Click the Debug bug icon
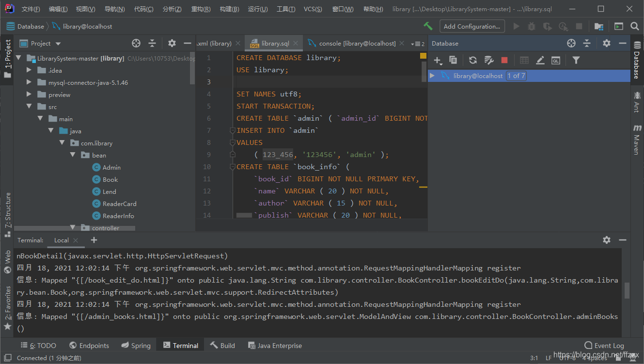 [532, 26]
